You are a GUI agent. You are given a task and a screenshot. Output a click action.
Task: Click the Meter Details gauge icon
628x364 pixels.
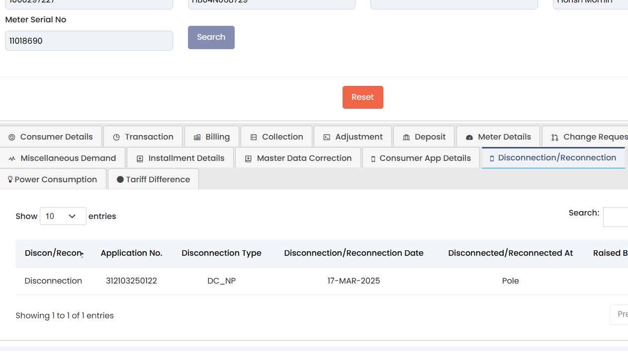click(x=469, y=137)
